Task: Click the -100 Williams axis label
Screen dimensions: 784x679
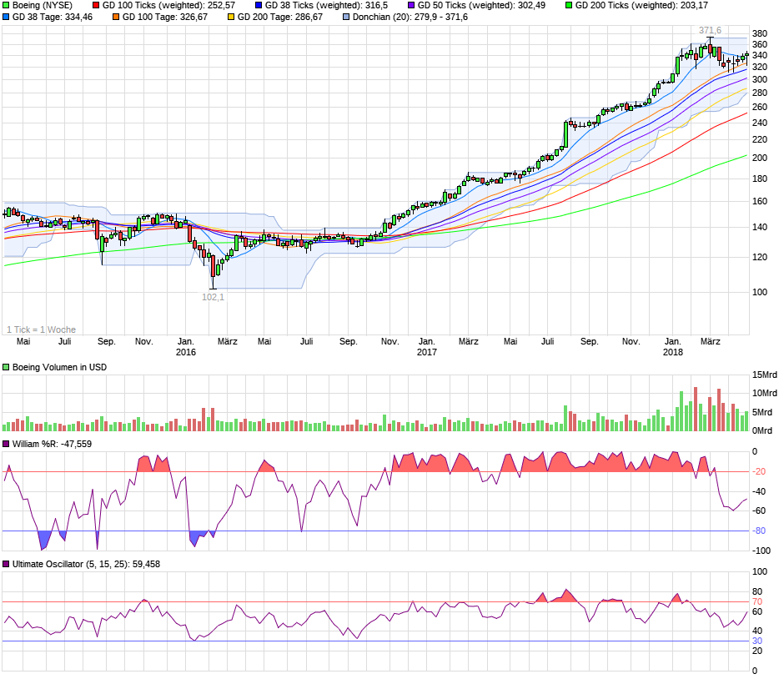Action: (761, 551)
